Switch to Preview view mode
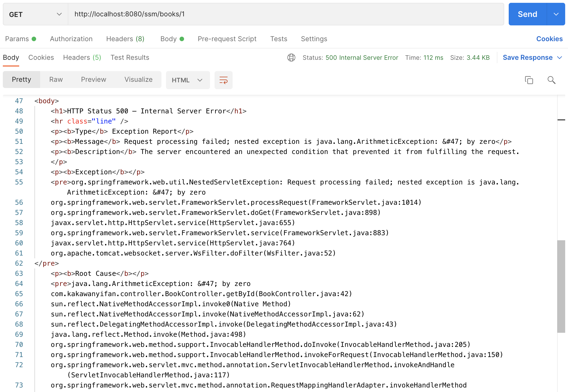 tap(93, 80)
